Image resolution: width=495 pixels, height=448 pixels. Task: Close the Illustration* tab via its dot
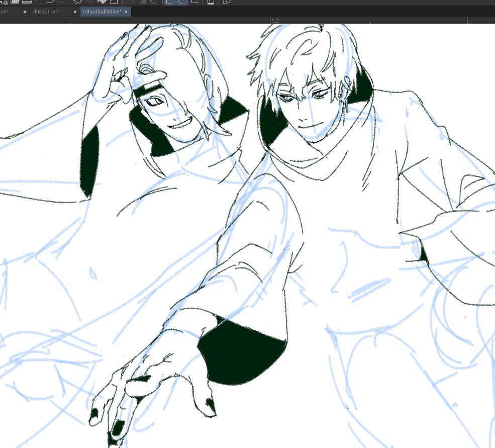[x=75, y=12]
